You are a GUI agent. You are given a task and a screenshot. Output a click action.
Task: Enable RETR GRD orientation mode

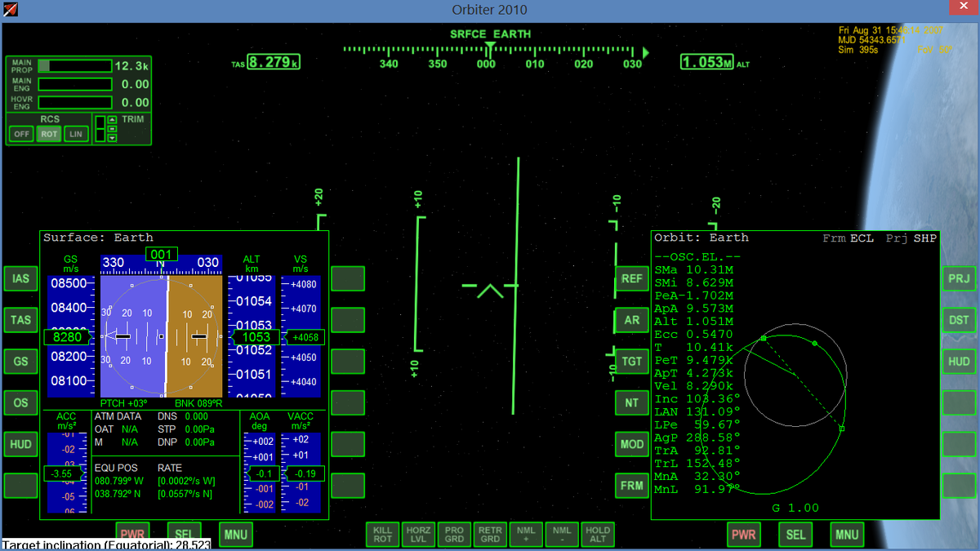click(x=490, y=535)
